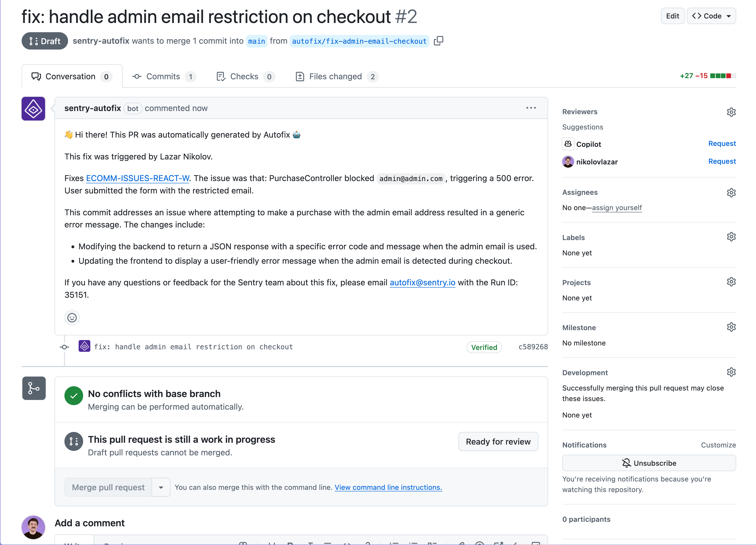The height and width of the screenshot is (545, 756).
Task: Open Milestone settings gear
Action: point(731,327)
